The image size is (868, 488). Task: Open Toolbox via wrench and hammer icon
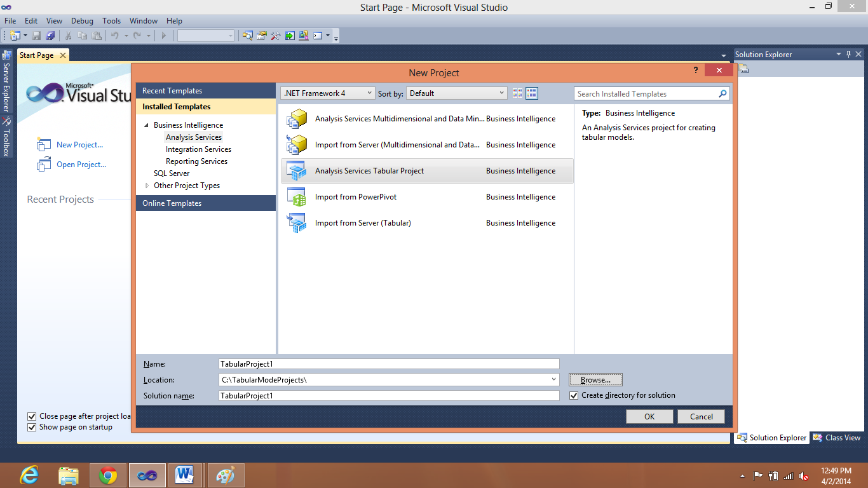click(276, 36)
